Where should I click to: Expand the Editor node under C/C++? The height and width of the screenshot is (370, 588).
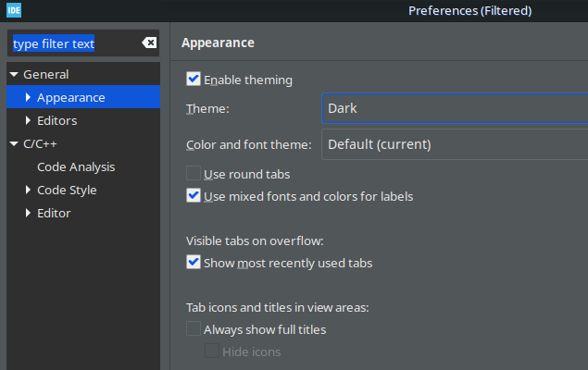pyautogui.click(x=29, y=213)
